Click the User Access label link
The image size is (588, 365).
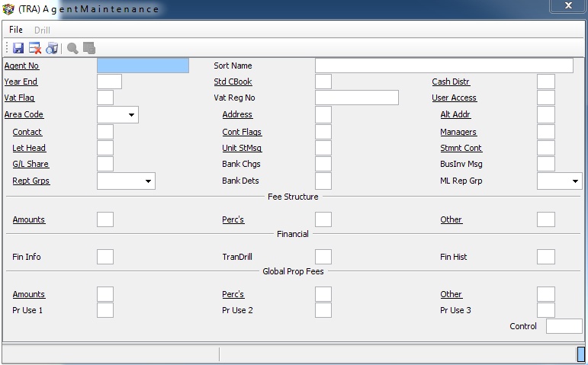[454, 98]
